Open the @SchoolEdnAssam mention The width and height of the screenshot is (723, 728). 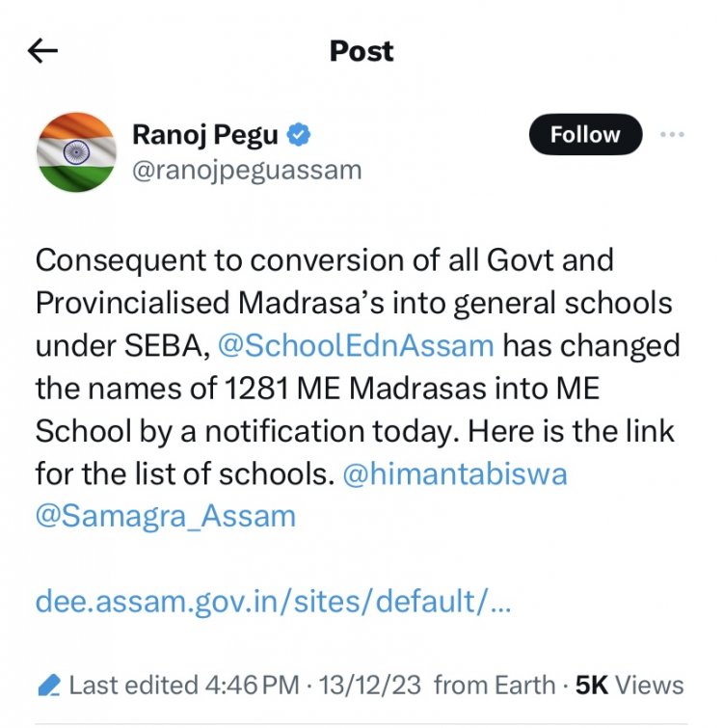(x=357, y=345)
